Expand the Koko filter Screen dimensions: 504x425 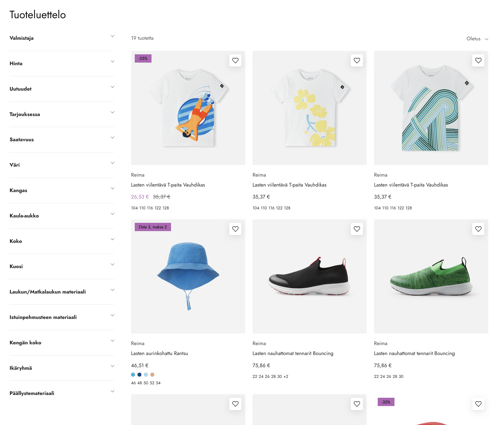pyautogui.click(x=62, y=241)
